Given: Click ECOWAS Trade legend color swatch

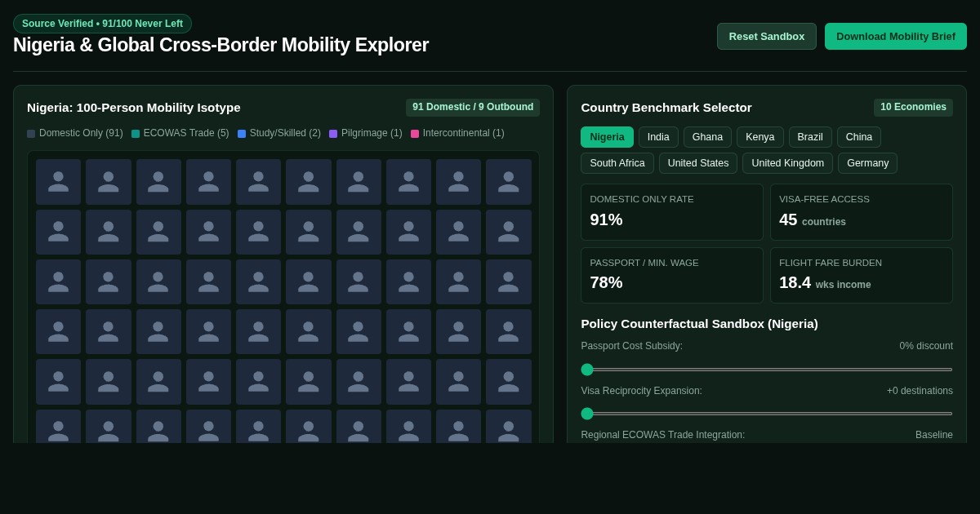Looking at the screenshot, I should click(136, 134).
